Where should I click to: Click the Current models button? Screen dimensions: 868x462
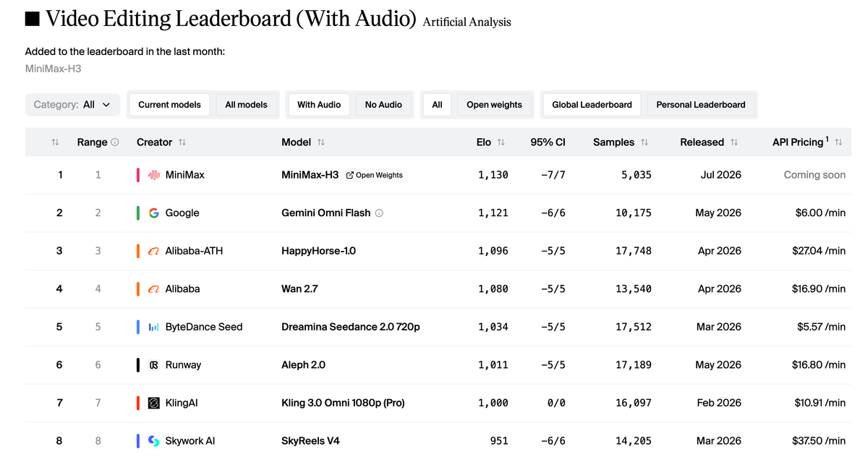pyautogui.click(x=169, y=105)
